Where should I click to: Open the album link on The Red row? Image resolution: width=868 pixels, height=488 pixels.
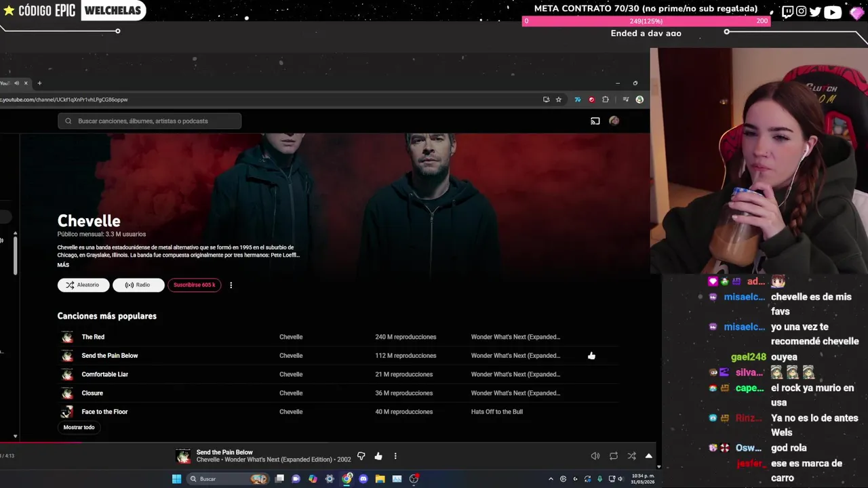(x=515, y=337)
